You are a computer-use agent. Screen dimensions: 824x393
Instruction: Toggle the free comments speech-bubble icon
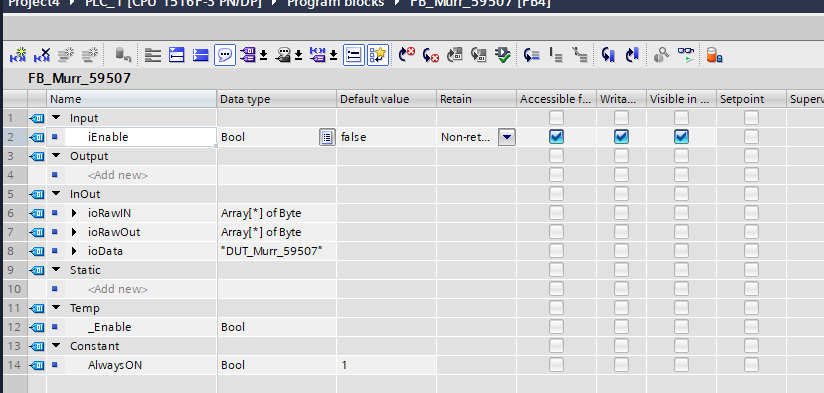224,55
